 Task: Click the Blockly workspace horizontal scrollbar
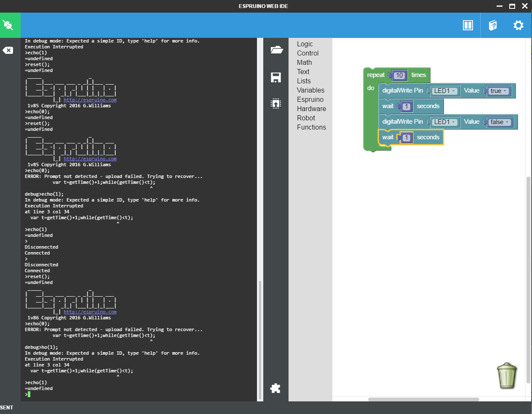[x=423, y=399]
